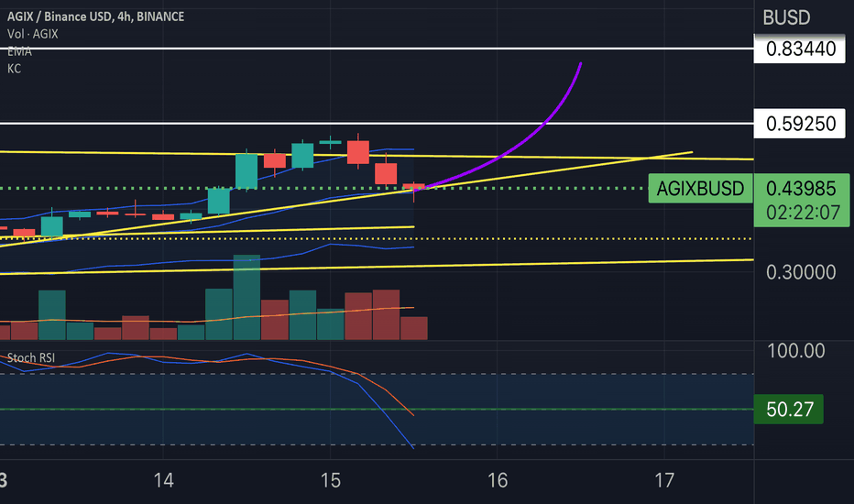The image size is (854, 504).
Task: Click the AGIXBUSD green symbol tag
Action: point(700,189)
